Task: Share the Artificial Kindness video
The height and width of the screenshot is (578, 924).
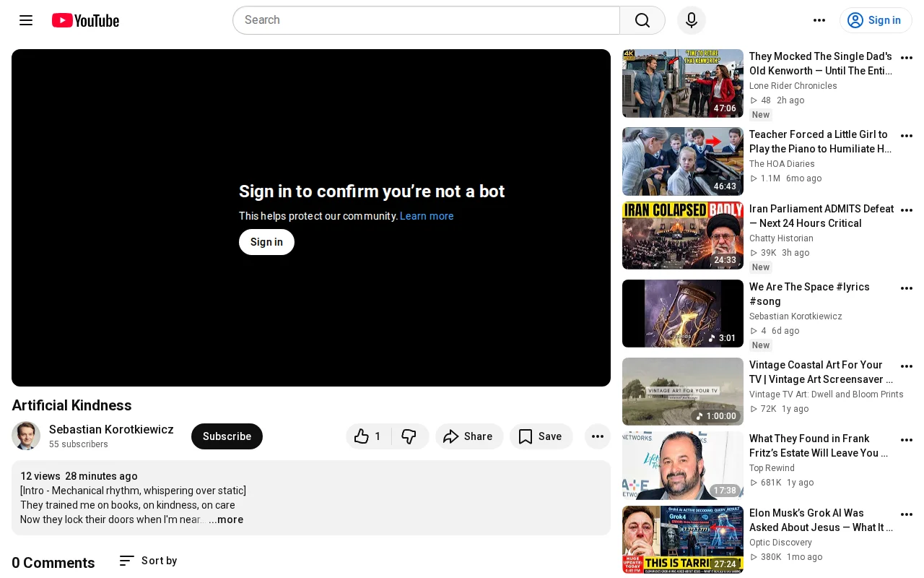Action: coord(469,436)
